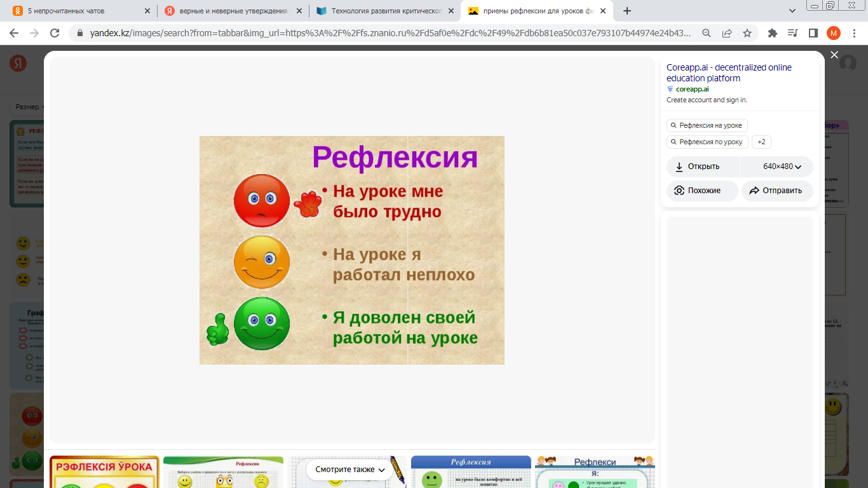The height and width of the screenshot is (488, 868).
Task: Click the site lock icon in address bar
Action: click(80, 33)
